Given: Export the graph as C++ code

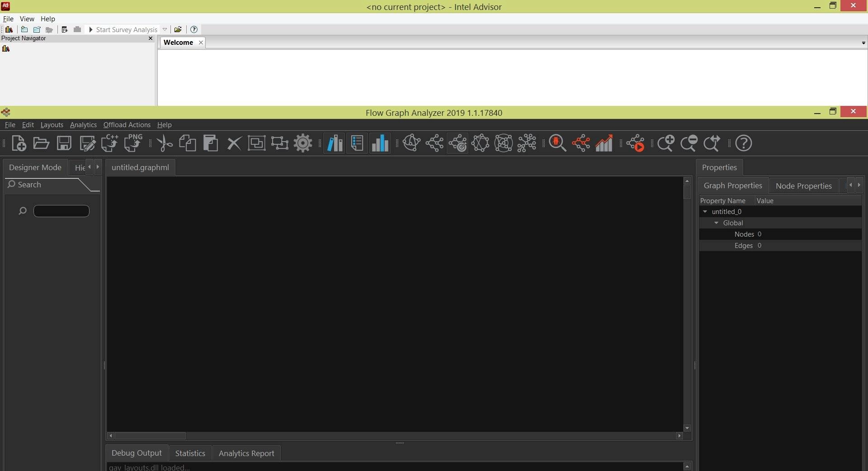Looking at the screenshot, I should tap(110, 143).
